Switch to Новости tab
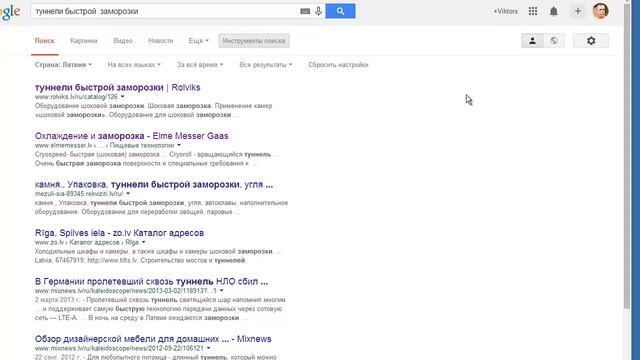Viewport: 640px width, 360px height. tap(160, 41)
